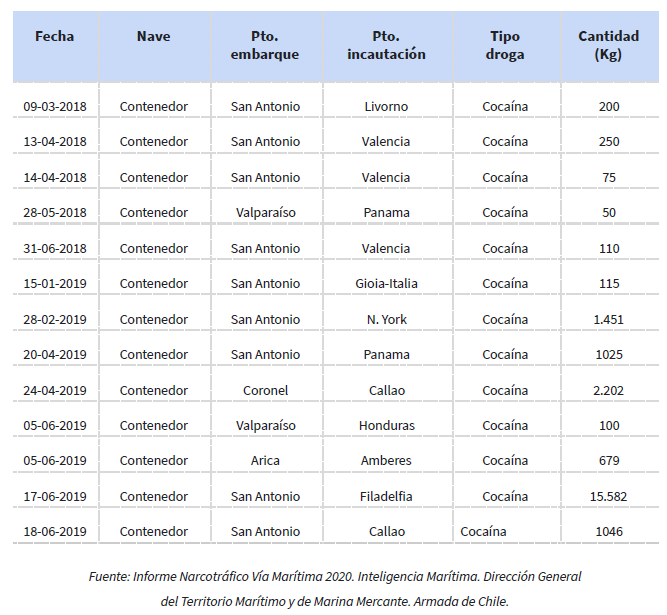The image size is (667, 615).
Task: Select the Coronel embarkation port cell
Action: click(265, 390)
